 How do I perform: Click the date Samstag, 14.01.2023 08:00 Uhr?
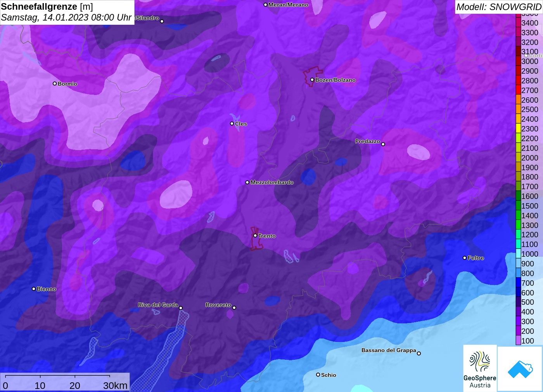point(66,17)
